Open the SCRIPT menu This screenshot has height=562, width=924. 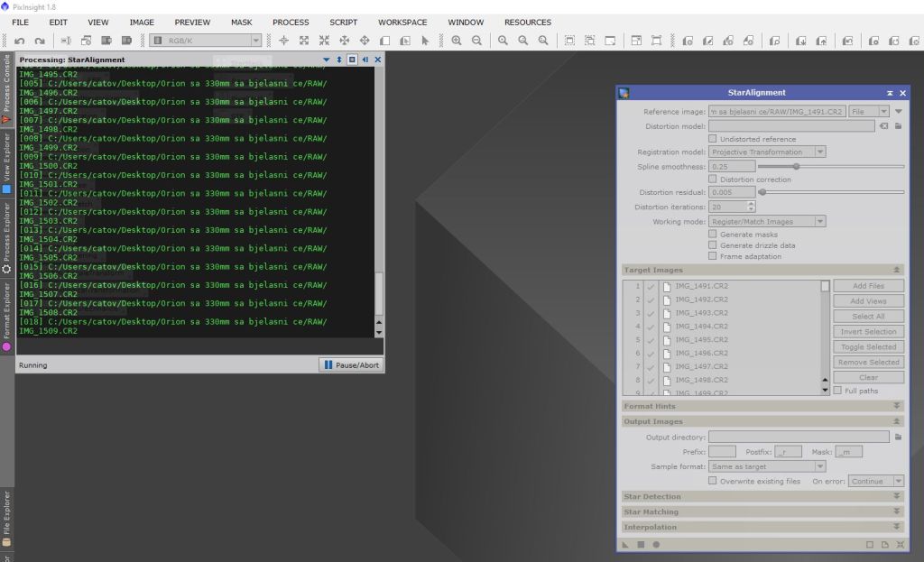(343, 23)
